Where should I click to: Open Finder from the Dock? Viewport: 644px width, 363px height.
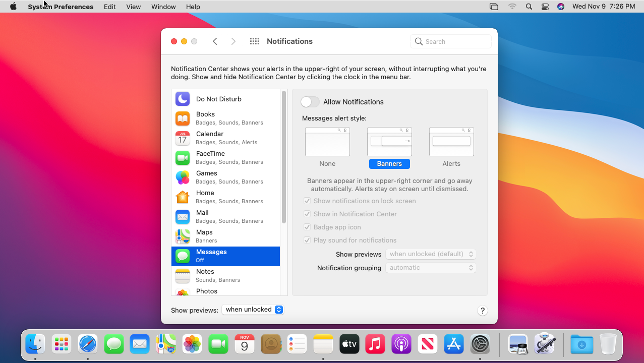coord(35,344)
